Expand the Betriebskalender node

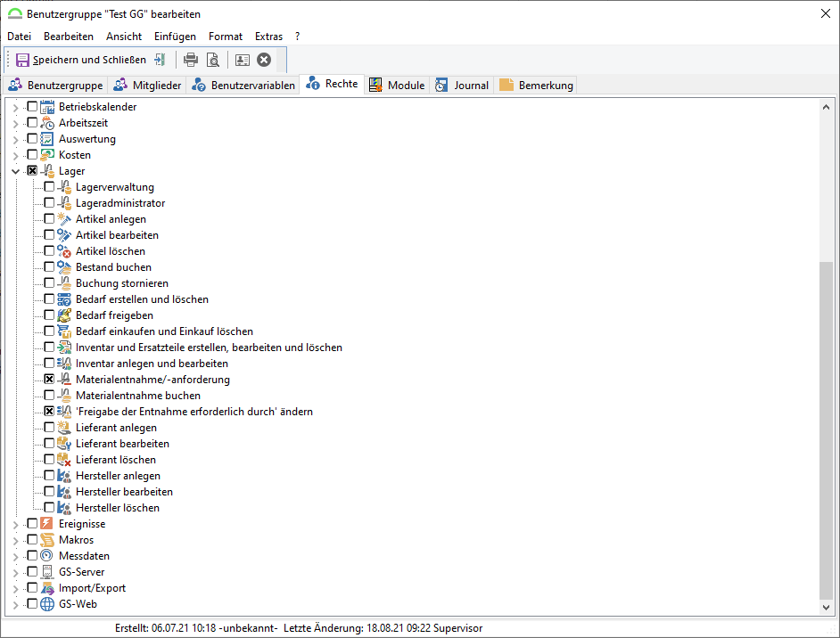15,108
